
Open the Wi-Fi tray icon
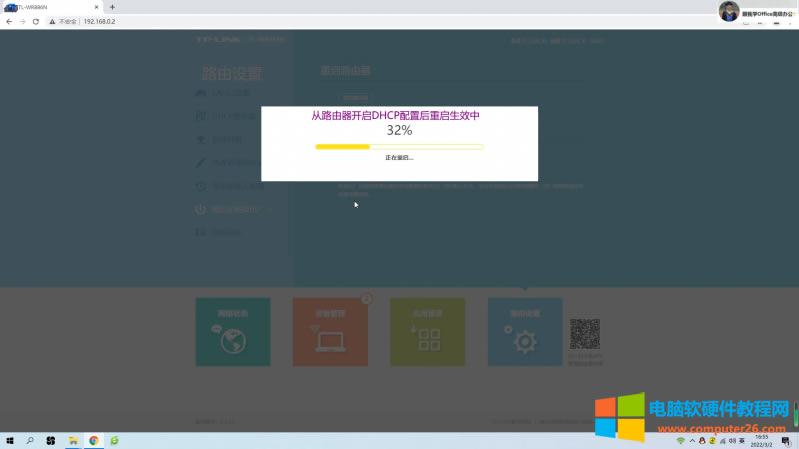coord(680,441)
